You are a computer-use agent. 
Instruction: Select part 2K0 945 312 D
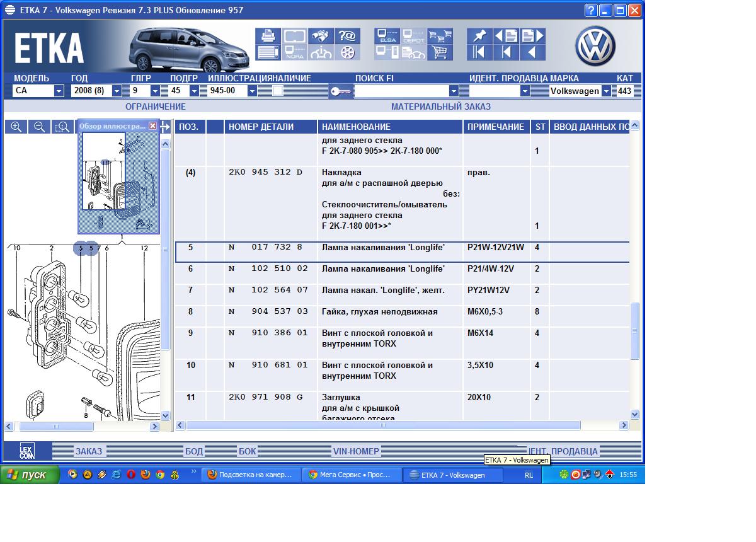point(402,204)
